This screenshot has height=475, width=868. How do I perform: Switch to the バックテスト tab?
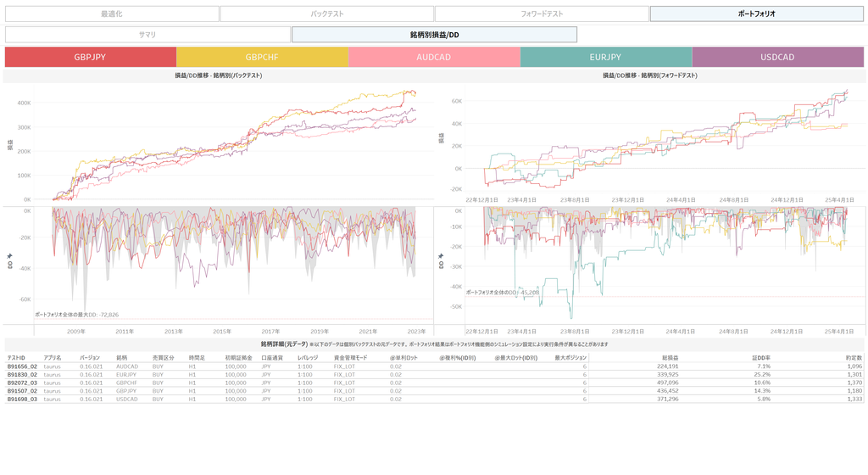click(326, 14)
